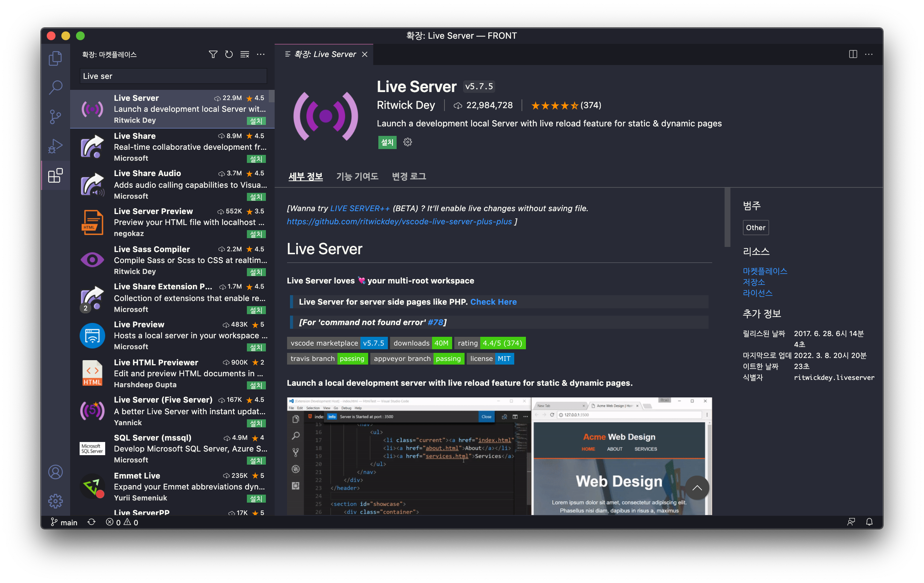Viewport: 924px width, 583px height.
Task: Open editor more actions ellipsis
Action: point(869,54)
